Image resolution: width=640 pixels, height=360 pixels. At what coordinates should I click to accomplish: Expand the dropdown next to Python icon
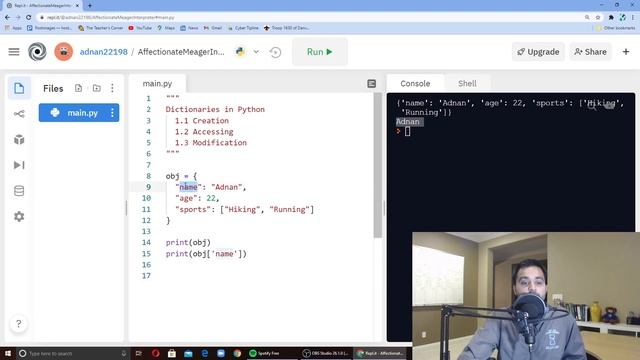click(x=256, y=52)
